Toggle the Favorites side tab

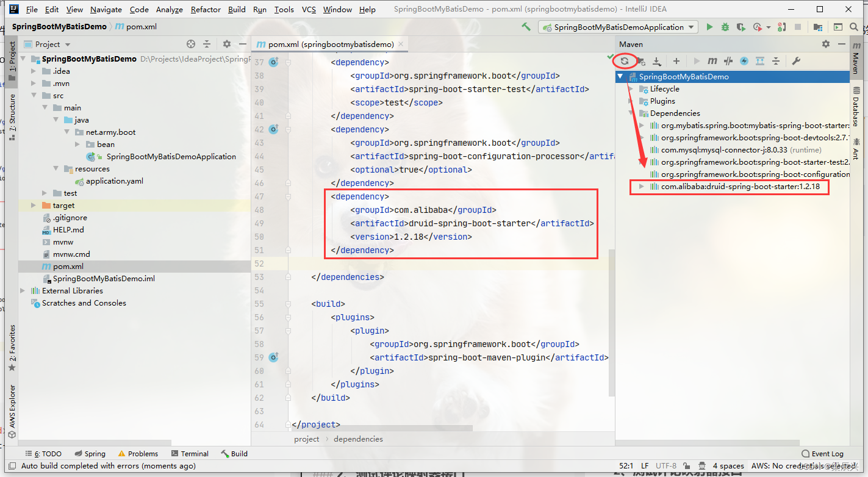[12, 348]
